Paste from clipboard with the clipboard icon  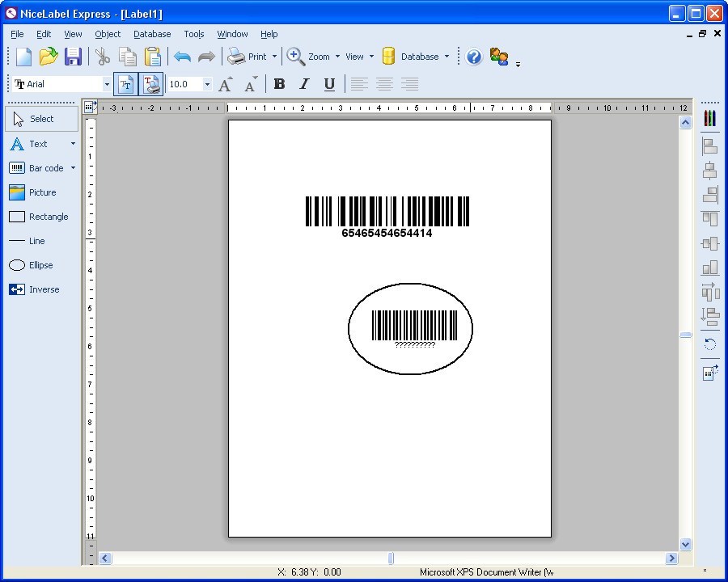[x=153, y=57]
